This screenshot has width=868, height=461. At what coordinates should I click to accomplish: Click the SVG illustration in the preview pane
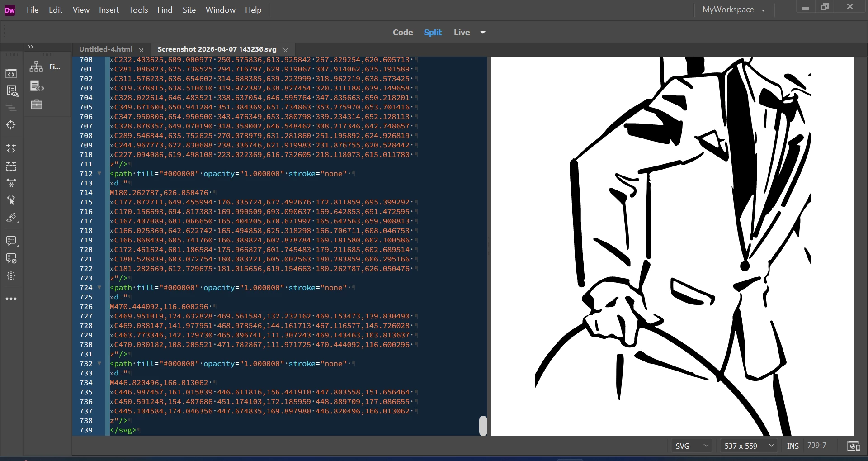click(x=673, y=246)
